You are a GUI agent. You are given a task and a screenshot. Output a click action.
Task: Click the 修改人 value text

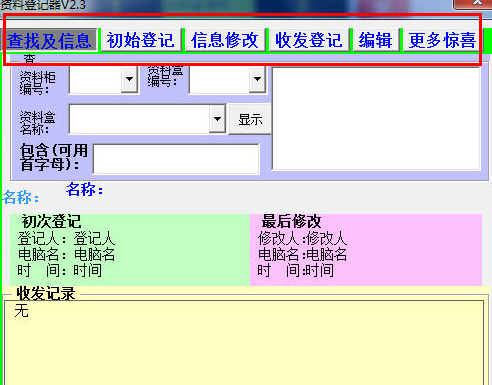pos(327,238)
